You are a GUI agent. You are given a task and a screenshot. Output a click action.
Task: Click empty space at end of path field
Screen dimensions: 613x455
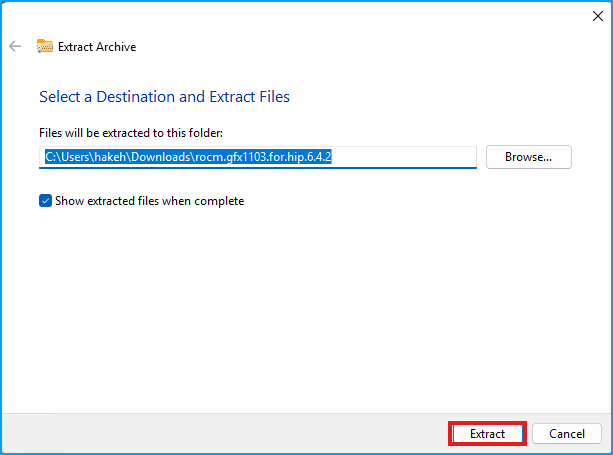(x=420, y=157)
